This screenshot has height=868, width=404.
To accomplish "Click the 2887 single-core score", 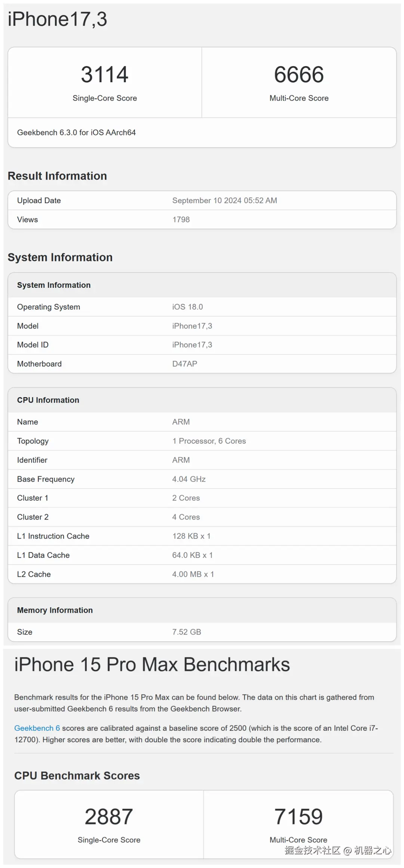I will (x=109, y=816).
